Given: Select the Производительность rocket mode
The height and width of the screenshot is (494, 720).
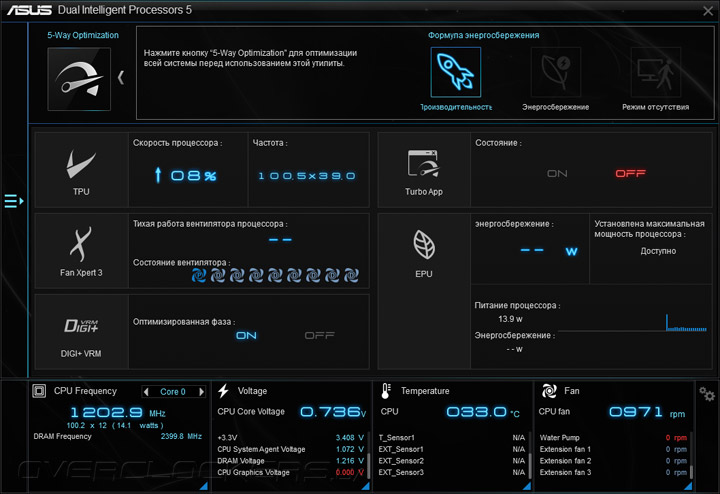Looking at the screenshot, I should tap(456, 72).
